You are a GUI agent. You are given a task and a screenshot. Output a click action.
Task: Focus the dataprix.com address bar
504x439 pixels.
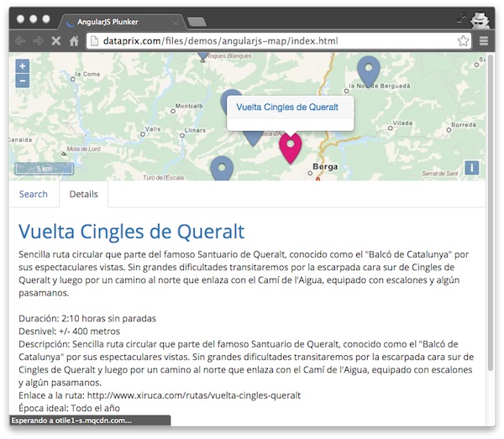click(x=278, y=41)
